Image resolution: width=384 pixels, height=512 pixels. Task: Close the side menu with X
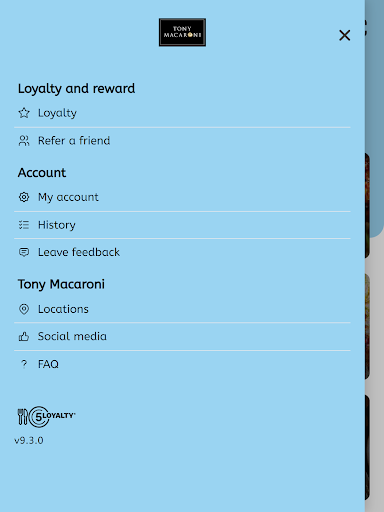[x=345, y=35]
